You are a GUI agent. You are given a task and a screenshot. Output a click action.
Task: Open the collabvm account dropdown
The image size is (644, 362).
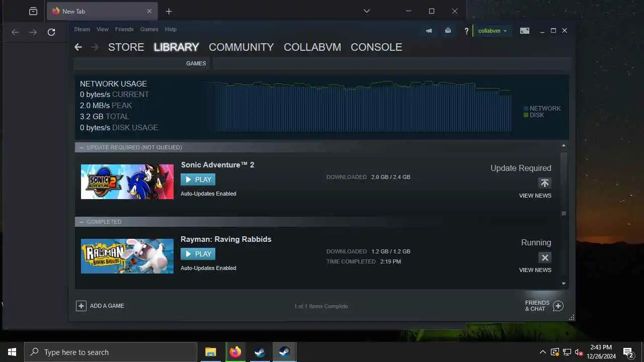pos(493,31)
